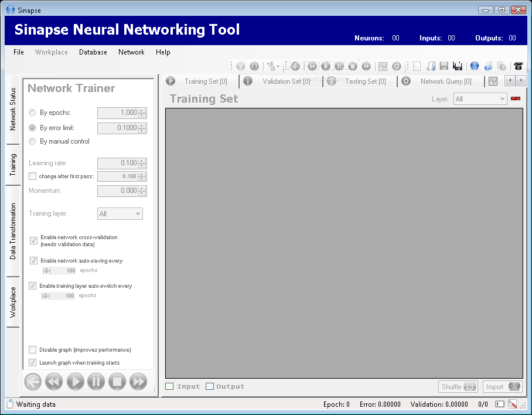Click the error limit spinner arrows
This screenshot has width=532, height=415.
[x=142, y=128]
